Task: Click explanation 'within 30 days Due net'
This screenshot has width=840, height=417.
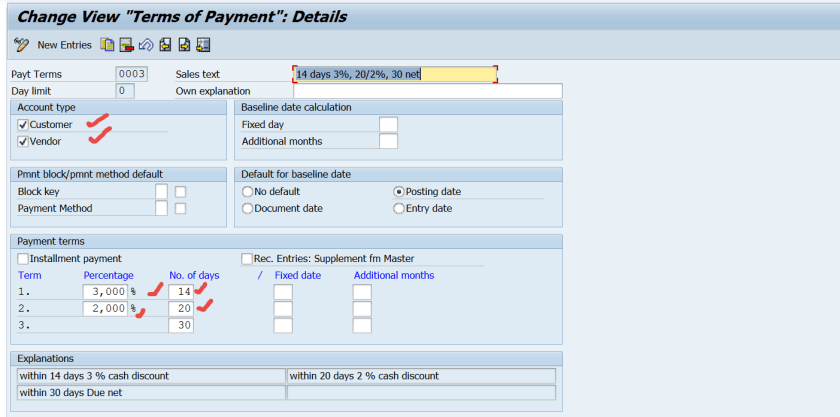Action: (x=152, y=392)
